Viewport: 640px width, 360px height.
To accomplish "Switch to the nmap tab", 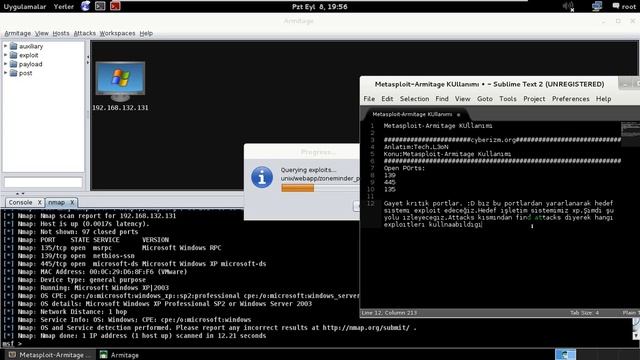I will click(x=56, y=202).
